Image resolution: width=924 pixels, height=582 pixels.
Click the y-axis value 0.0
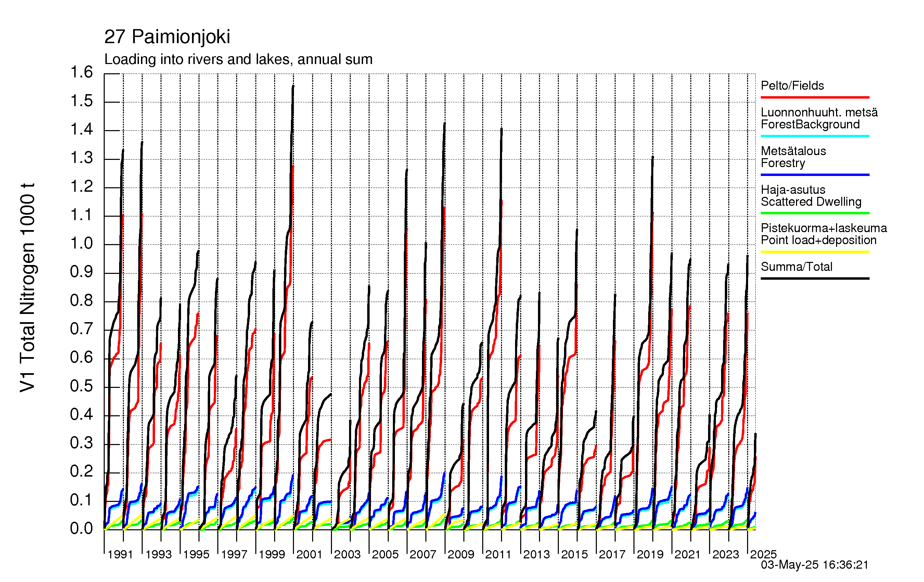pyautogui.click(x=81, y=529)
